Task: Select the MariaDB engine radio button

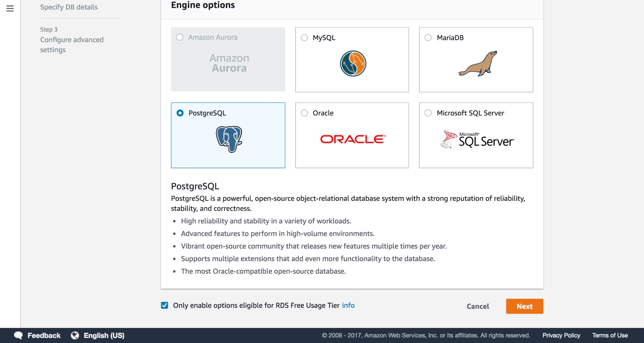Action: pyautogui.click(x=428, y=38)
